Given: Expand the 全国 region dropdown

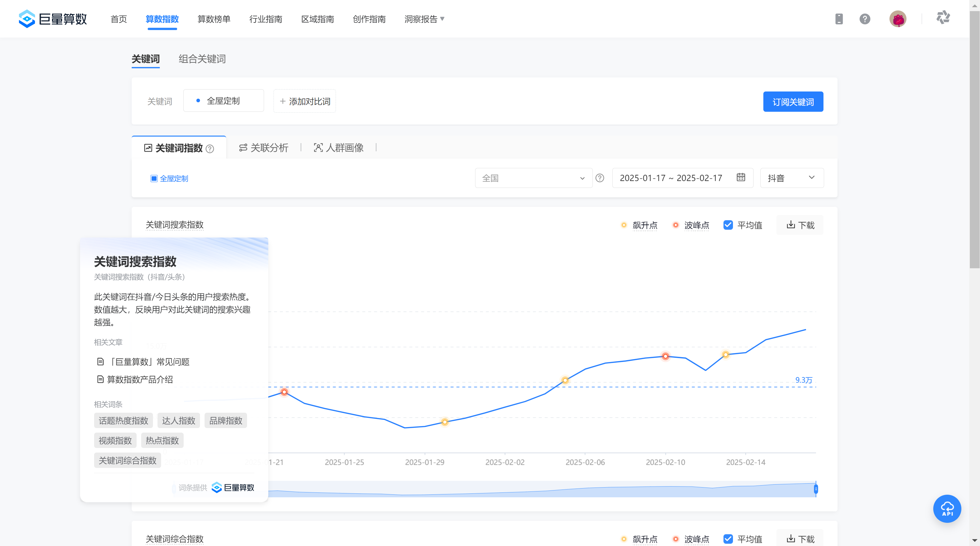Looking at the screenshot, I should (533, 178).
